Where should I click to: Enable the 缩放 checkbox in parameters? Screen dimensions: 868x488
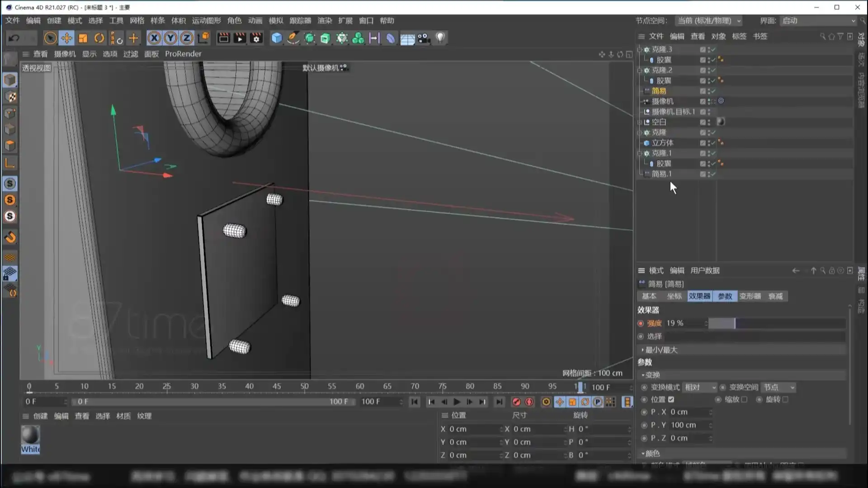coord(745,399)
